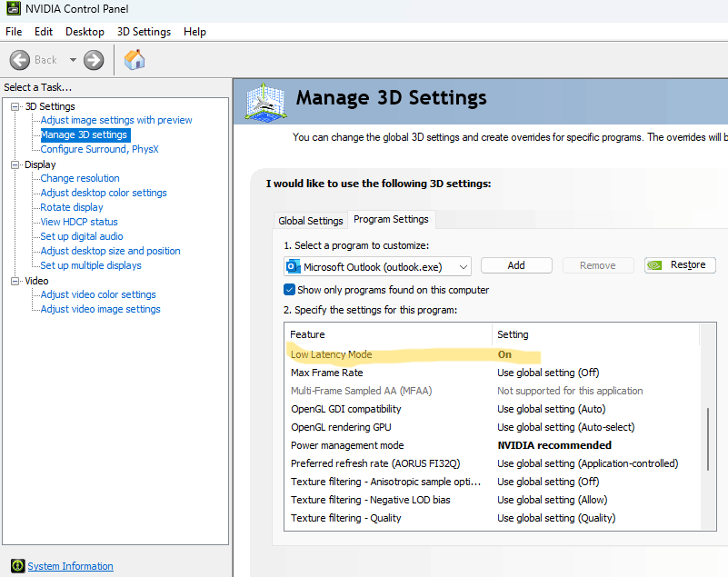Screen dimensions: 728x577
Task: Click the Restore button
Action: pos(680,265)
